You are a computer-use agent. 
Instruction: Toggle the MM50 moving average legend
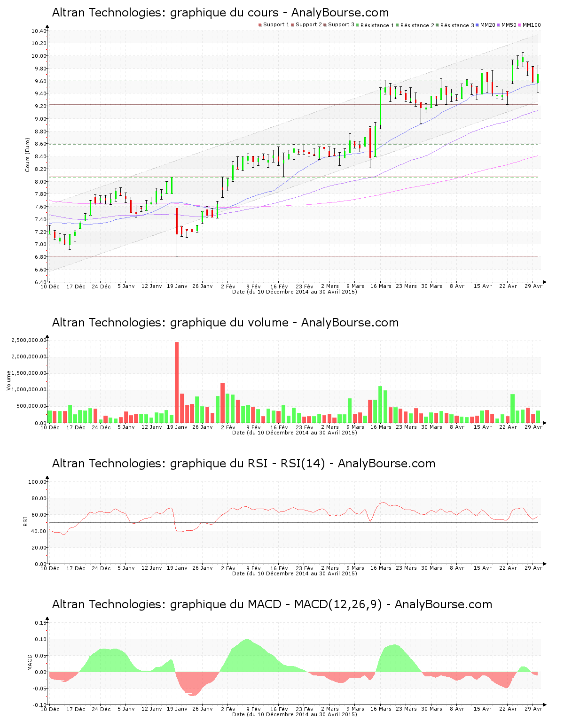point(509,25)
